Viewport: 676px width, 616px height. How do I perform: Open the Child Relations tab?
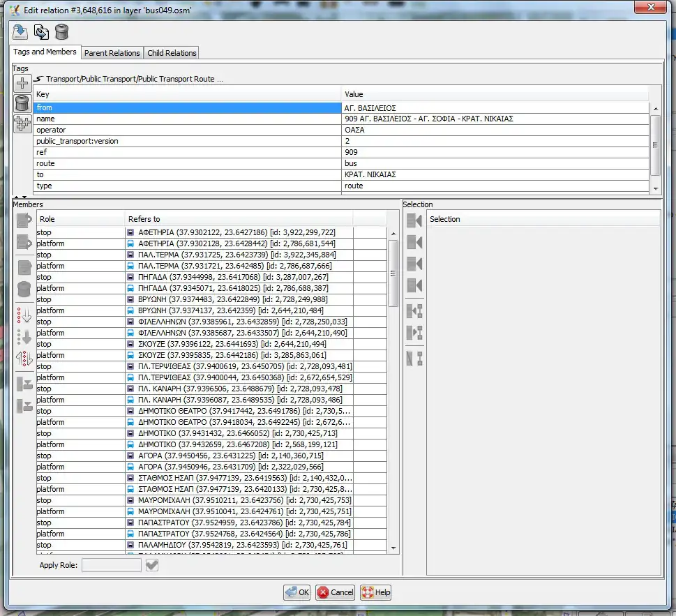(x=172, y=53)
